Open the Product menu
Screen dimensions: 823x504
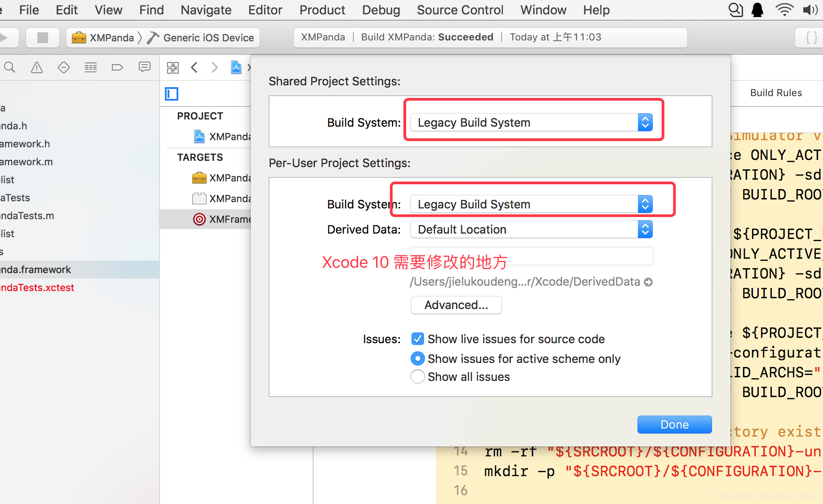coord(323,10)
